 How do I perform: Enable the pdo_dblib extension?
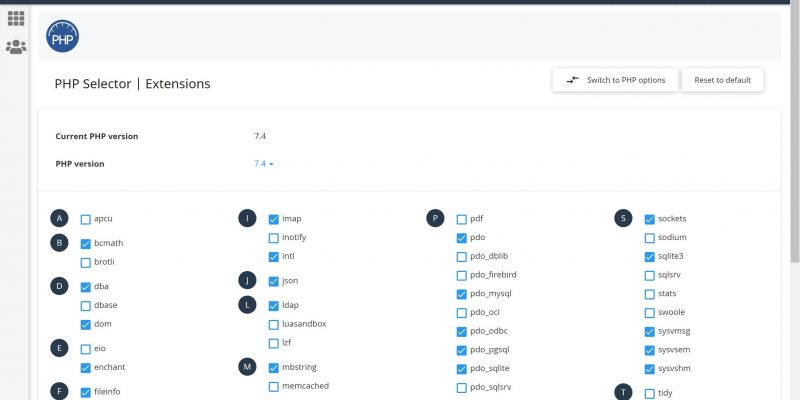[x=462, y=257]
